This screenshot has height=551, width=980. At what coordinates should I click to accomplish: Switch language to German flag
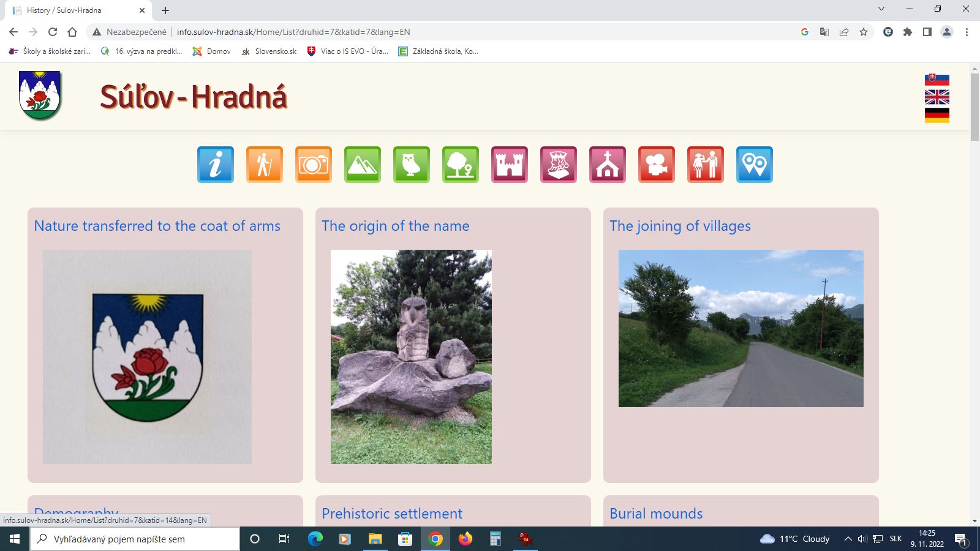point(937,115)
